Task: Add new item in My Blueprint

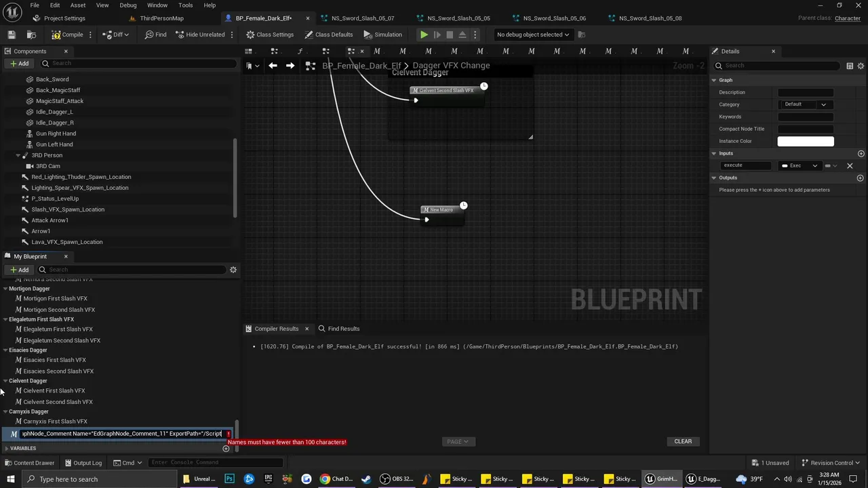Action: (x=19, y=270)
